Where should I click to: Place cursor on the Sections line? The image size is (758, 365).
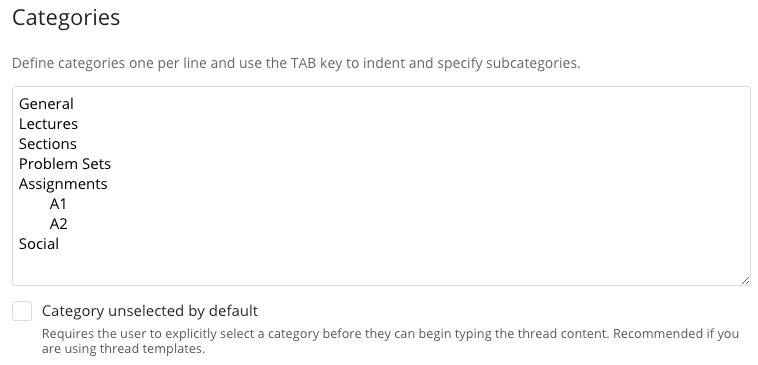coord(47,144)
